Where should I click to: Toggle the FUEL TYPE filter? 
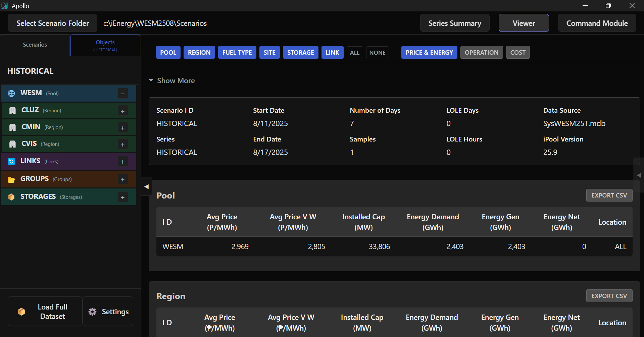pos(237,53)
